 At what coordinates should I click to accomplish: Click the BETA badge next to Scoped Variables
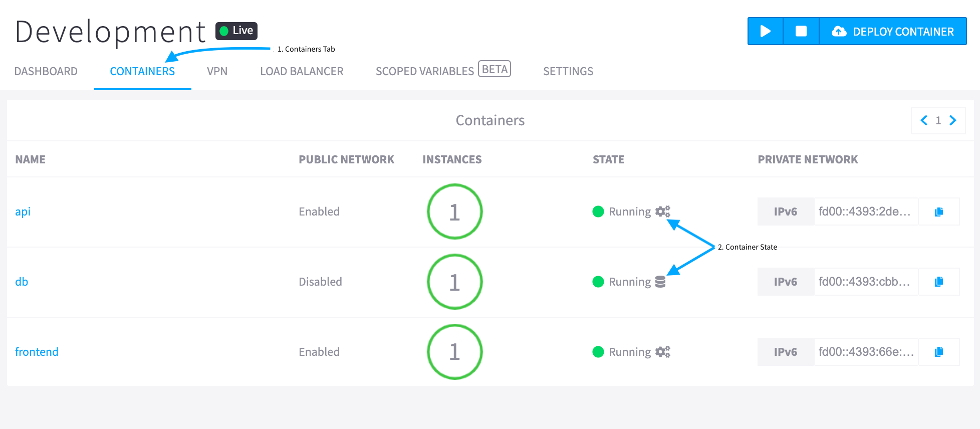click(495, 69)
